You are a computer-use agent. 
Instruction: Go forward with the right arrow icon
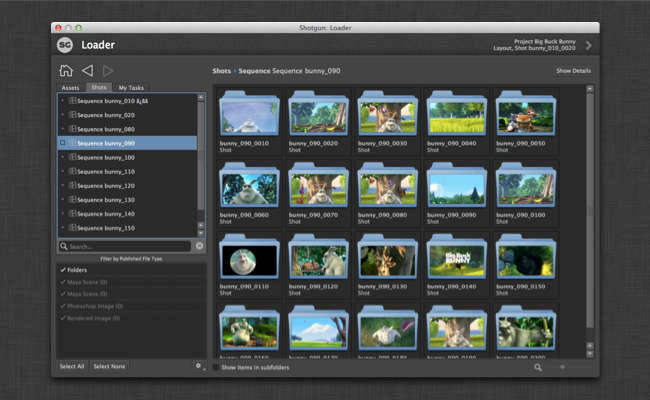[108, 71]
